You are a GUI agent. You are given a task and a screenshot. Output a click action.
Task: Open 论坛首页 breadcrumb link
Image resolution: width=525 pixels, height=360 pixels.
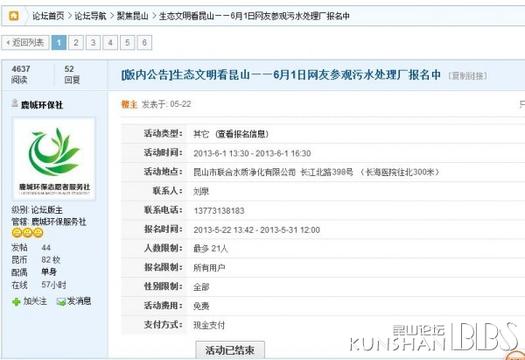coord(48,16)
